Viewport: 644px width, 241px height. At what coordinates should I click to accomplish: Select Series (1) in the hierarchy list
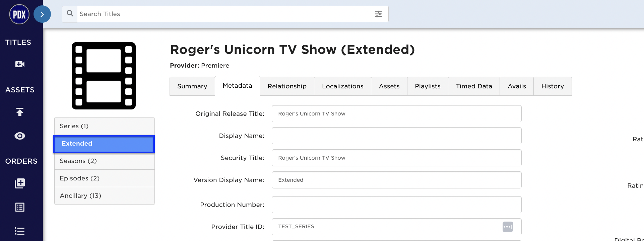coord(105,126)
